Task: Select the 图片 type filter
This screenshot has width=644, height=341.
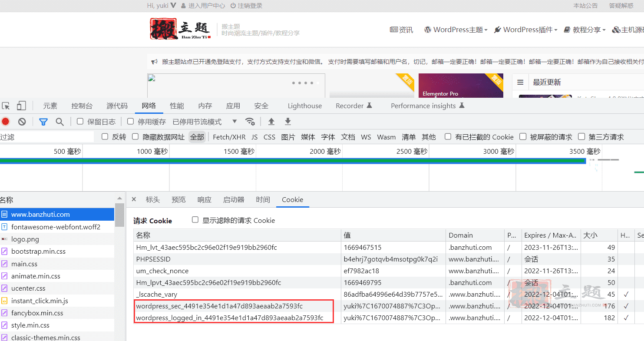Action: pyautogui.click(x=288, y=137)
